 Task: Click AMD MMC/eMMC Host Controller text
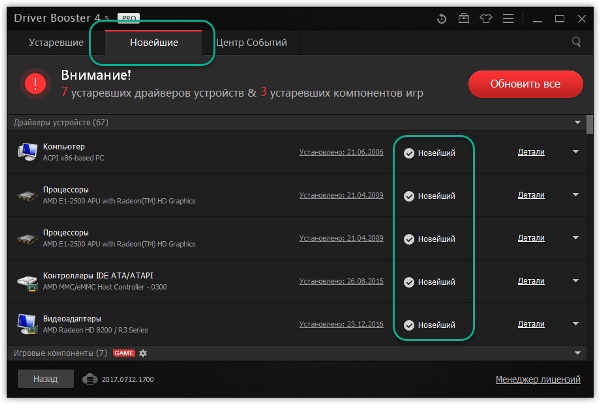click(x=105, y=287)
